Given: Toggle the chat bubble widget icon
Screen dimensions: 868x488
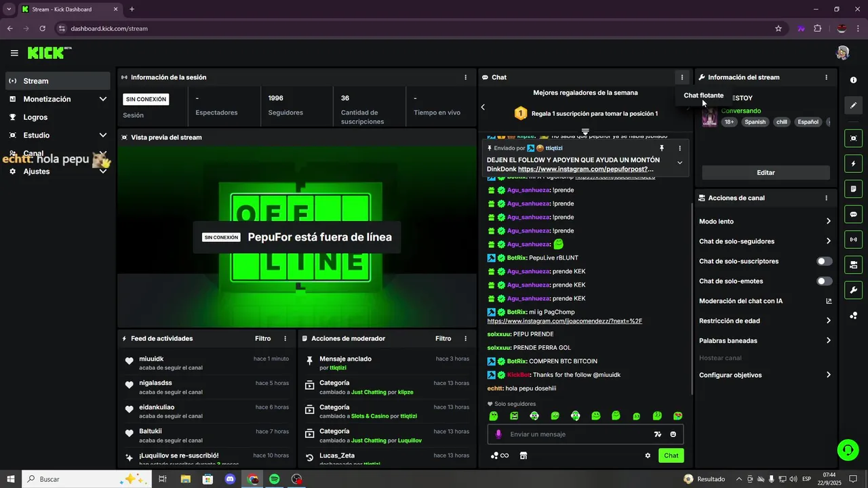Looking at the screenshot, I should [853, 214].
